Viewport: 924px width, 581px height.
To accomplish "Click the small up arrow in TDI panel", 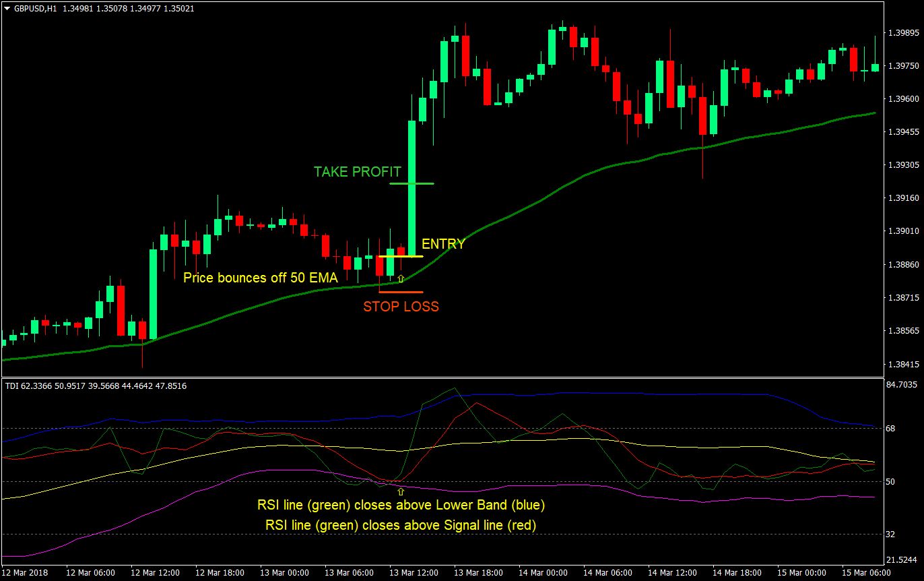I will tap(400, 490).
